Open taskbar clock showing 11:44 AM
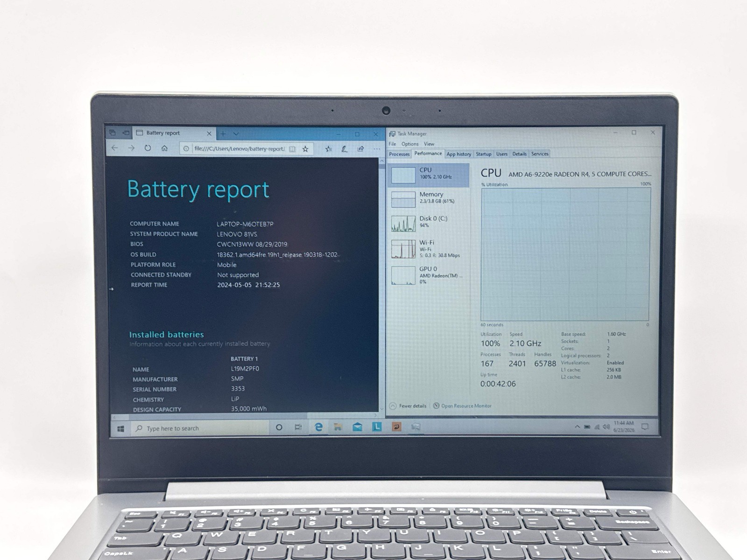 624,427
